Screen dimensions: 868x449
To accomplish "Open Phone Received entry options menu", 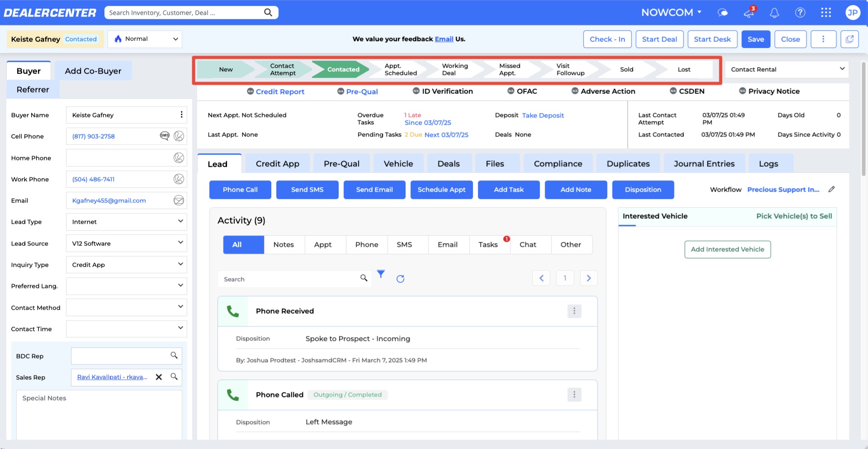I will coord(574,311).
